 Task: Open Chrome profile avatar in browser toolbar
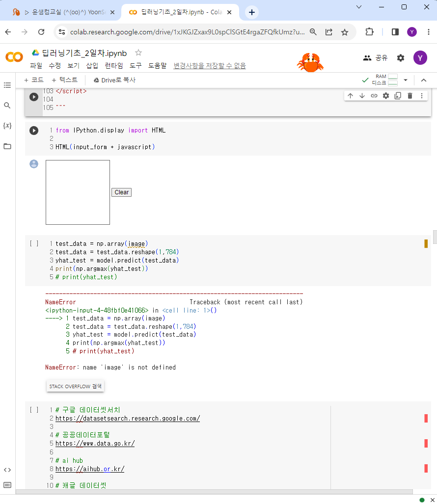412,32
